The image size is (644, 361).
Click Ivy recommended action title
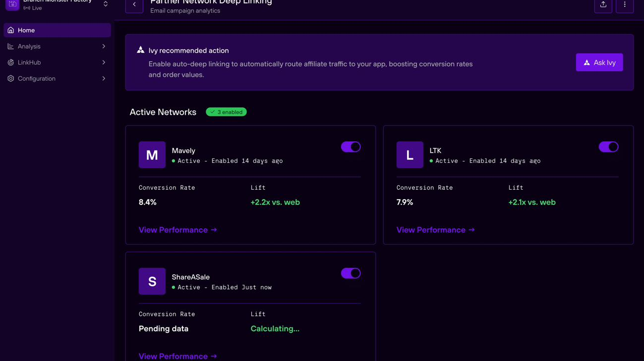[x=189, y=51]
